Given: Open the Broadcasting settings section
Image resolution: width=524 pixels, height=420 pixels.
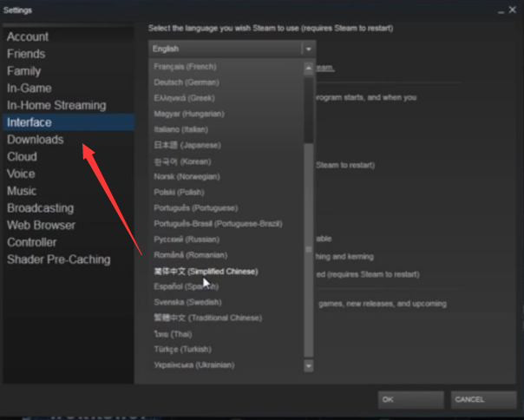Looking at the screenshot, I should [x=69, y=208].
